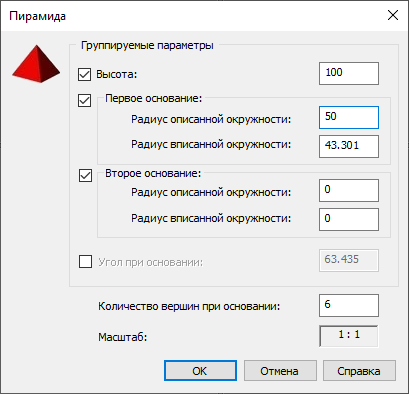409x394 pixels.
Task: Click first base circumscribed radius field 50
Action: pyautogui.click(x=349, y=117)
